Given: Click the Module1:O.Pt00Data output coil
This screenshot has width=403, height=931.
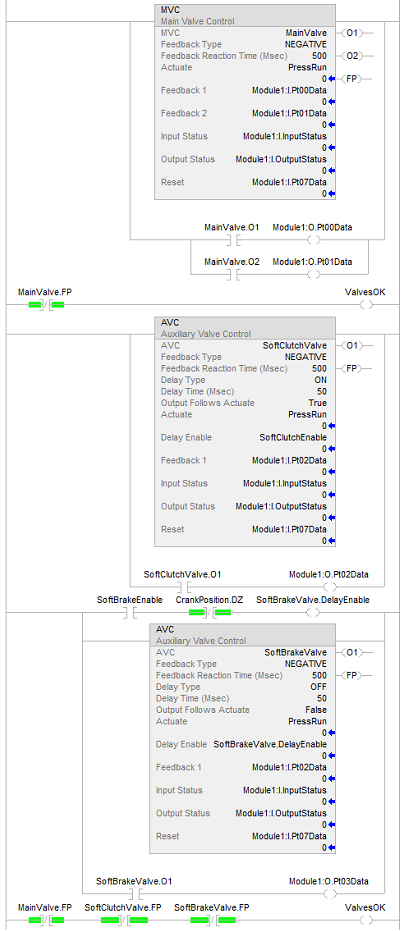Looking at the screenshot, I should click(x=314, y=240).
